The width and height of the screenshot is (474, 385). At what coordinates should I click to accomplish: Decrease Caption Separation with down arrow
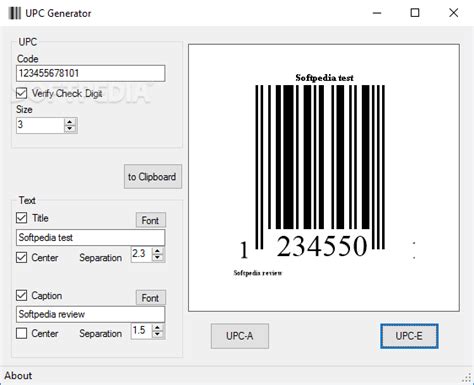pos(158,335)
